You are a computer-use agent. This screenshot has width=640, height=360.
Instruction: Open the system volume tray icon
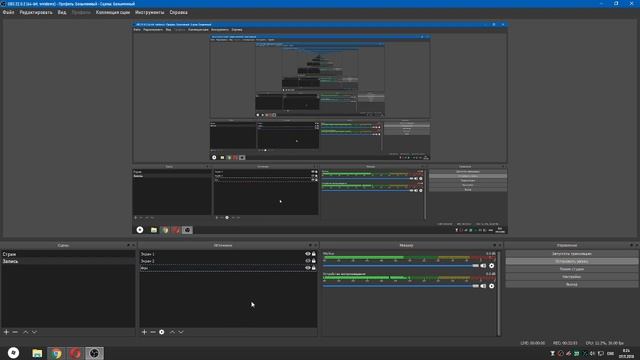pyautogui.click(x=592, y=353)
